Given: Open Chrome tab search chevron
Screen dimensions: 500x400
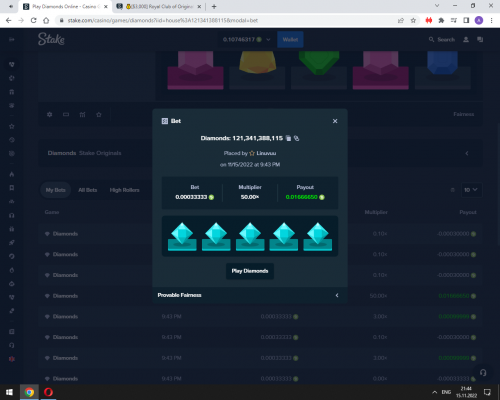Looking at the screenshot, I should coord(437,6).
